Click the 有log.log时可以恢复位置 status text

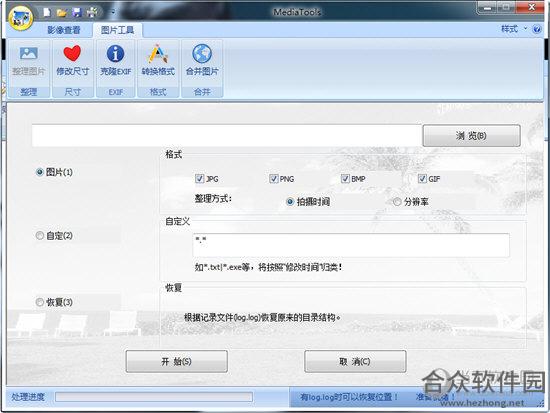tap(349, 397)
